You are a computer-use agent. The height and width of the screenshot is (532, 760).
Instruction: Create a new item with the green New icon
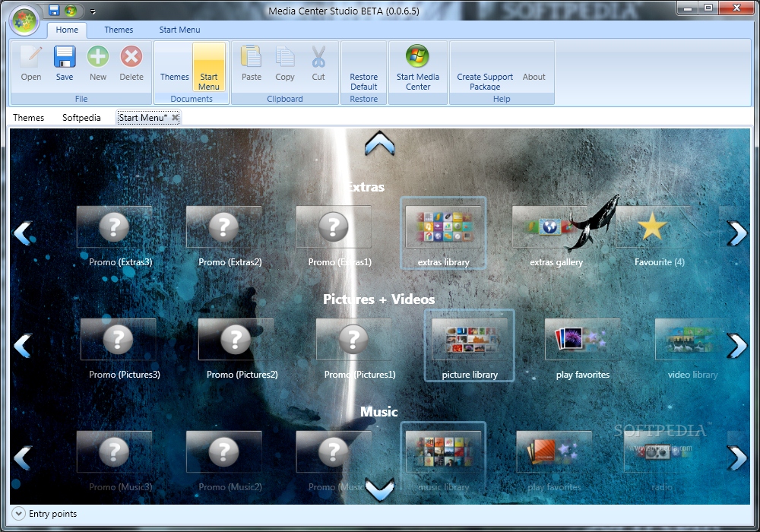click(x=98, y=64)
